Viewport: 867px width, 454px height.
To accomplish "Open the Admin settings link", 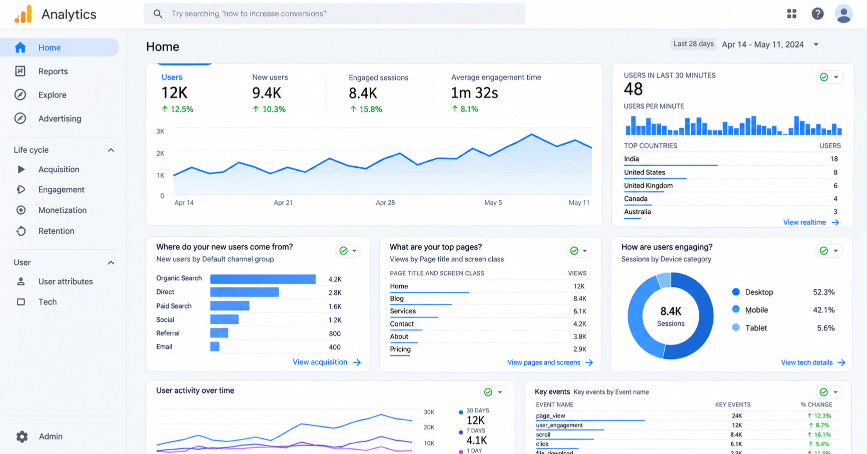I will coord(50,436).
